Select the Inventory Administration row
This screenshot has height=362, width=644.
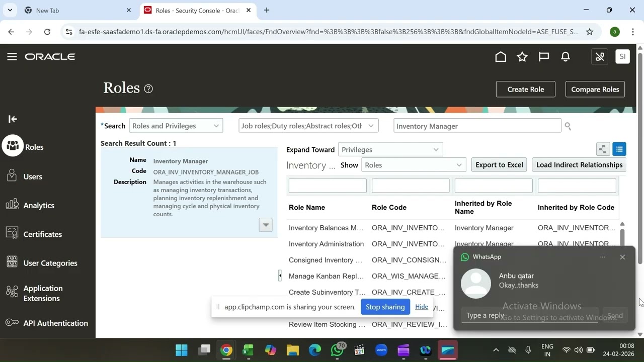tap(326, 244)
